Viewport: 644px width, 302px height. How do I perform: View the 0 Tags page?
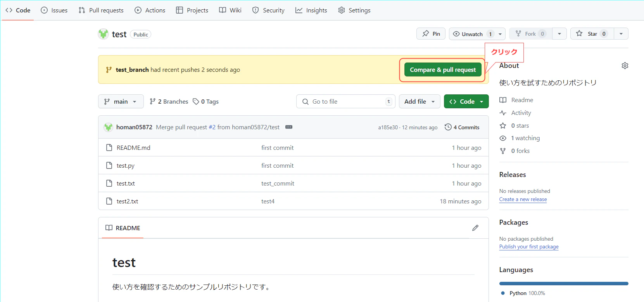pyautogui.click(x=206, y=101)
